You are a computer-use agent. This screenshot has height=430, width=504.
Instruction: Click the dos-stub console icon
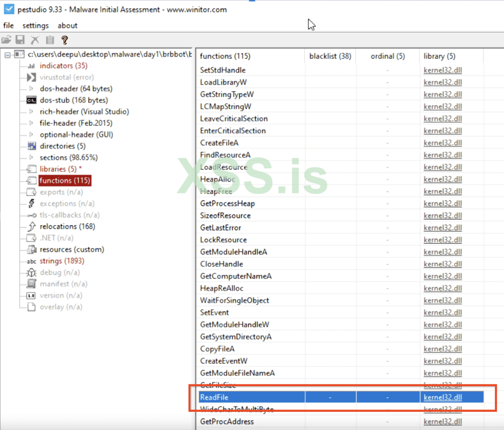click(31, 100)
